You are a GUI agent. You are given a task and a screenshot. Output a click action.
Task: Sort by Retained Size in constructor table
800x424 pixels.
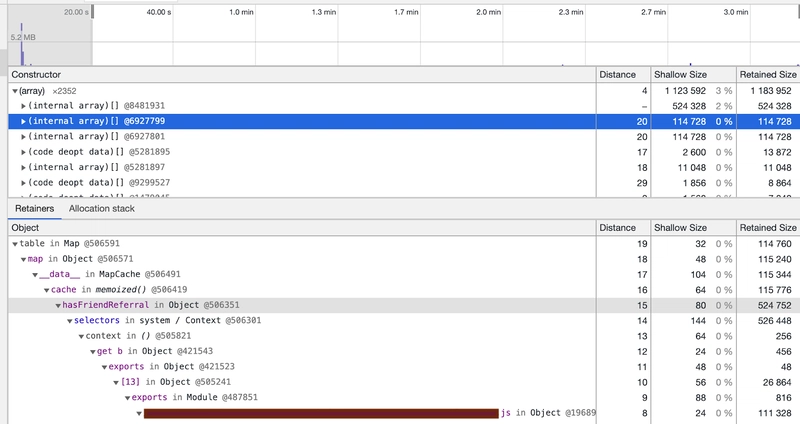coord(767,75)
